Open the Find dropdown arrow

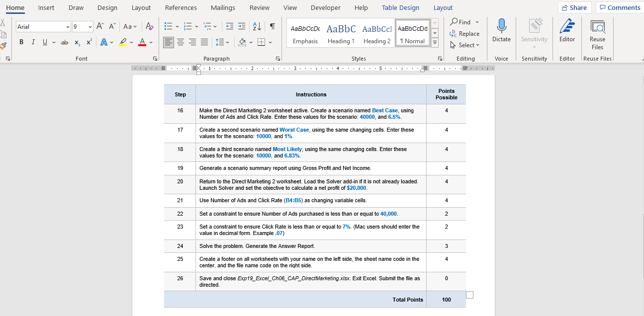coord(477,22)
